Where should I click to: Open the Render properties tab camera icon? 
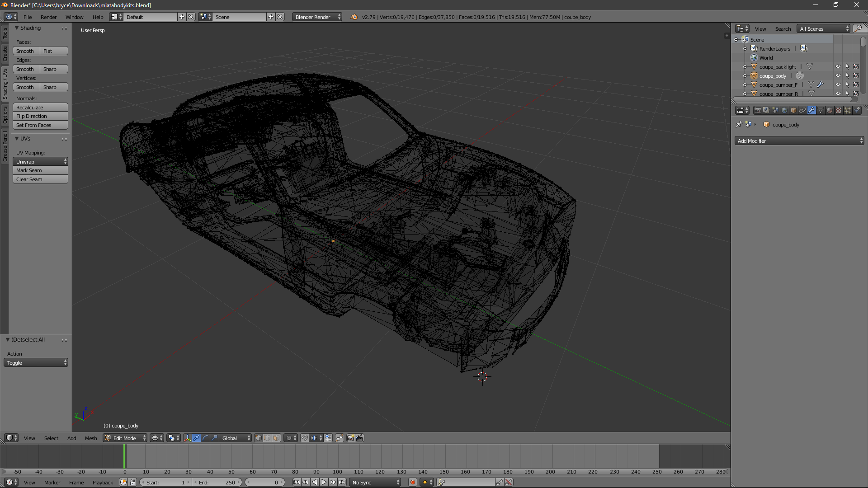[x=757, y=110]
